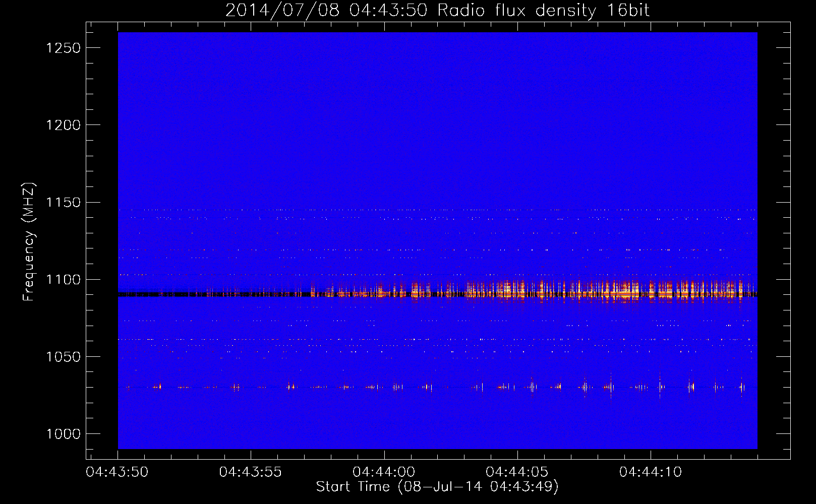Select the 1100 frequency axis label
This screenshot has width=816, height=504.
coord(64,280)
